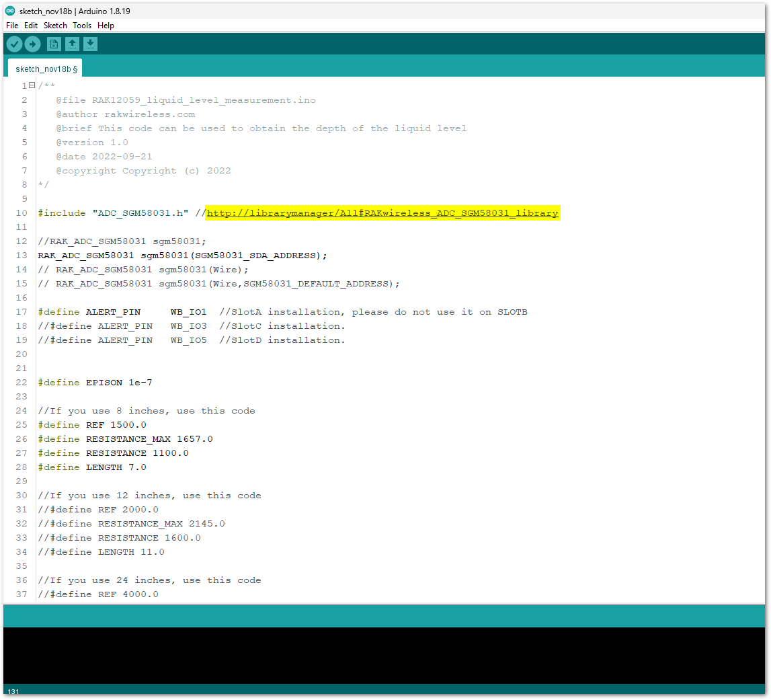Click the RESISTANCE_MAX 1657.0 define

click(126, 439)
